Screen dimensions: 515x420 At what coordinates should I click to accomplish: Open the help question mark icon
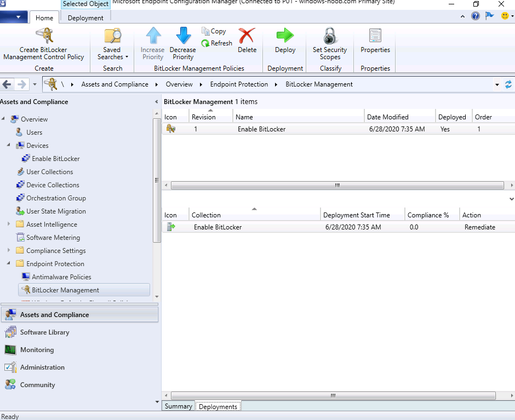tap(475, 16)
